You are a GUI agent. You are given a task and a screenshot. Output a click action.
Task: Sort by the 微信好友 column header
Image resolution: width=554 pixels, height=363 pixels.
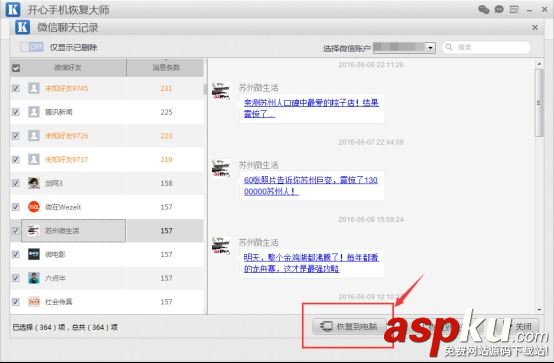(68, 68)
